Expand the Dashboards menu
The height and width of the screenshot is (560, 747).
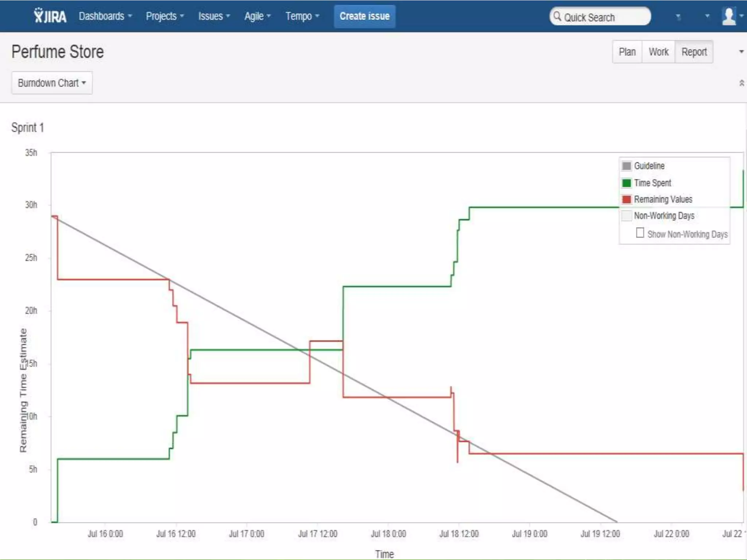[105, 16]
